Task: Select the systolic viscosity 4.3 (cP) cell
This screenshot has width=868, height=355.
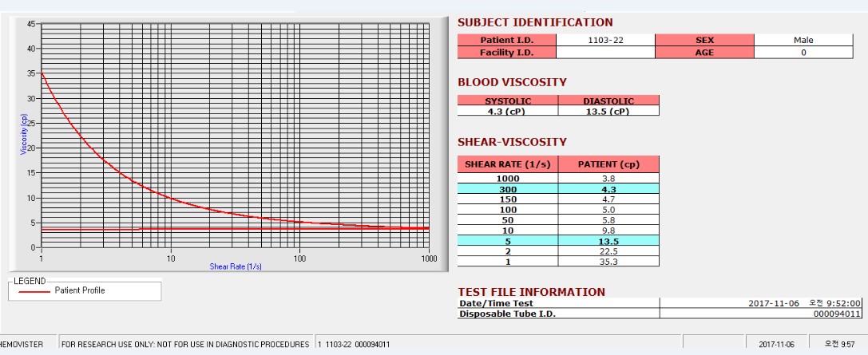Action: click(508, 111)
